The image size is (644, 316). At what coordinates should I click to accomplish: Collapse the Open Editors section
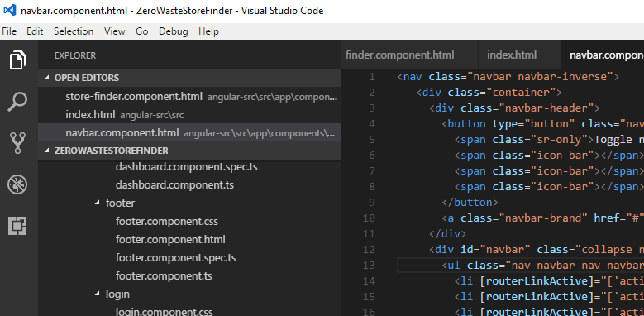tap(189, 78)
